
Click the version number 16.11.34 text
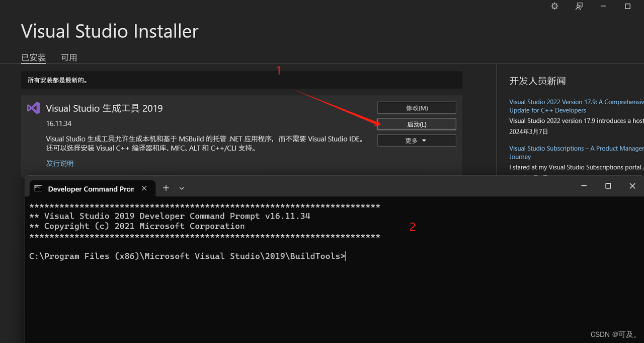(59, 123)
